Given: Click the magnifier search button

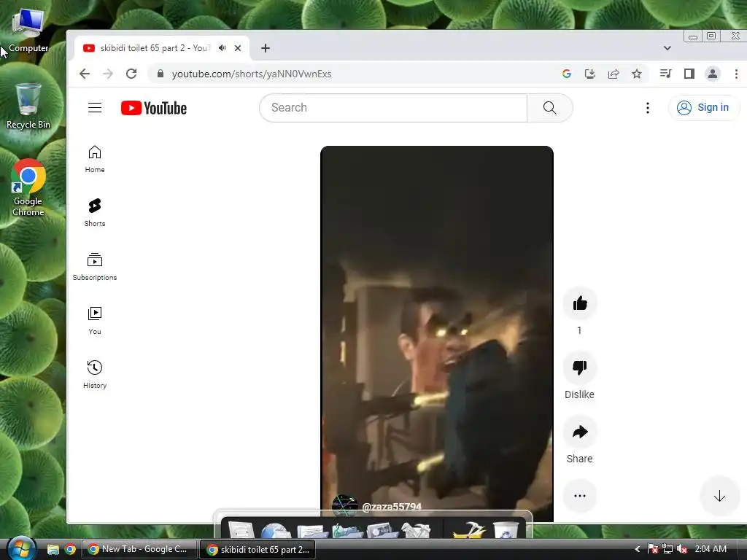Looking at the screenshot, I should (550, 108).
